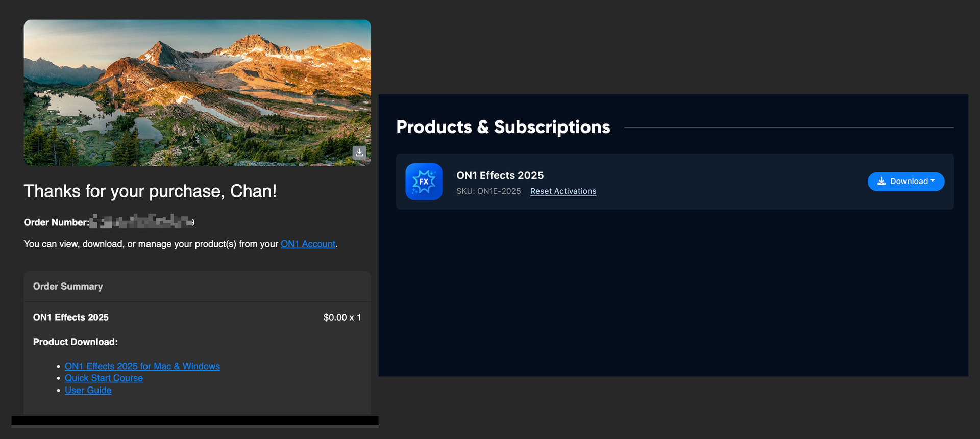Expand the Download dropdown caret
This screenshot has height=439, width=980.
pos(933,181)
